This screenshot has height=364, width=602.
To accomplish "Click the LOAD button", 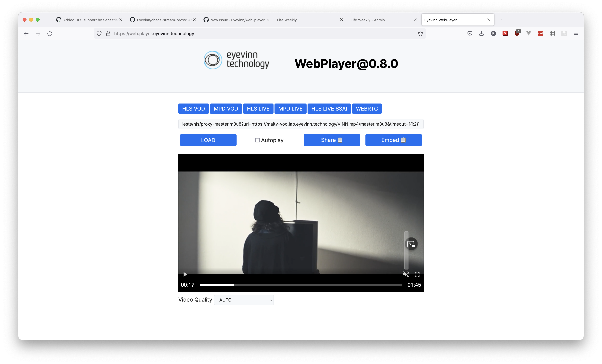I will point(208,140).
